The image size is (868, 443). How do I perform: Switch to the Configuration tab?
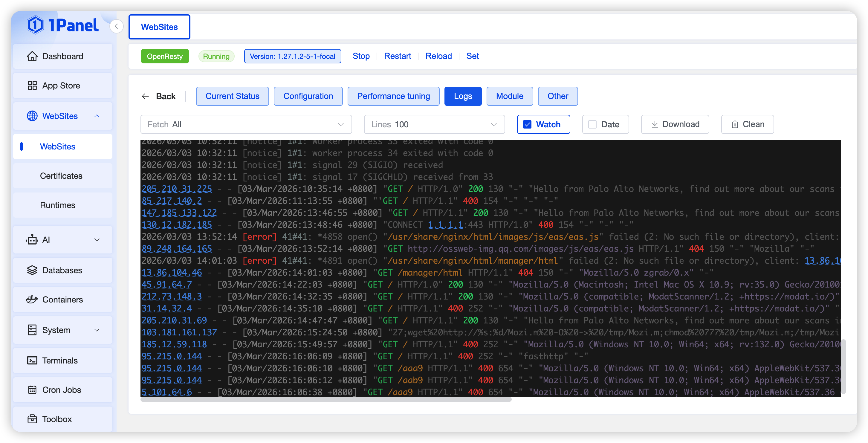click(x=308, y=96)
